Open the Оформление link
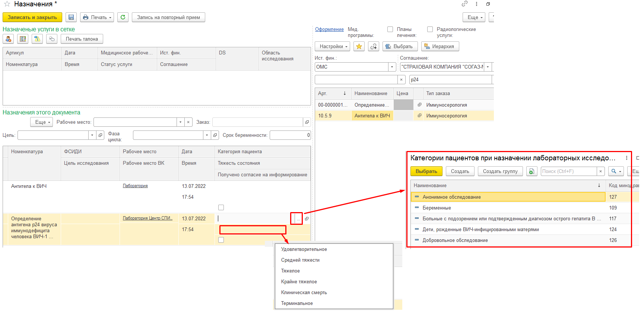The width and height of the screenshot is (644, 315). pos(329,29)
